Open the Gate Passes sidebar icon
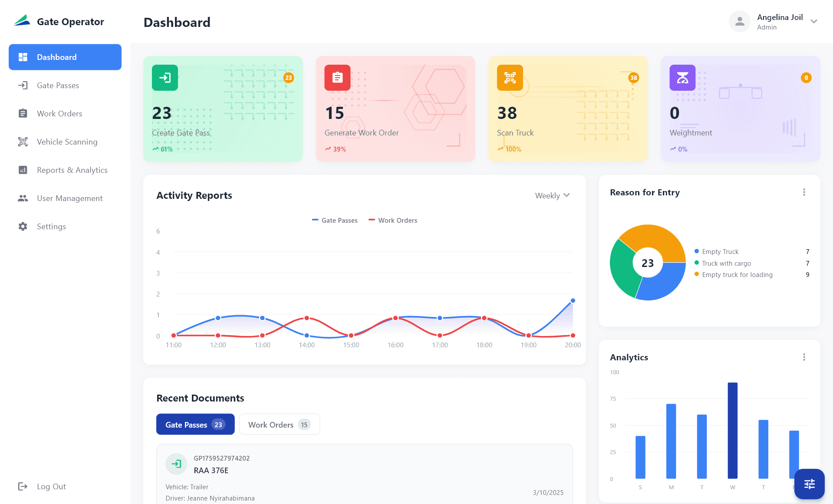 (23, 85)
